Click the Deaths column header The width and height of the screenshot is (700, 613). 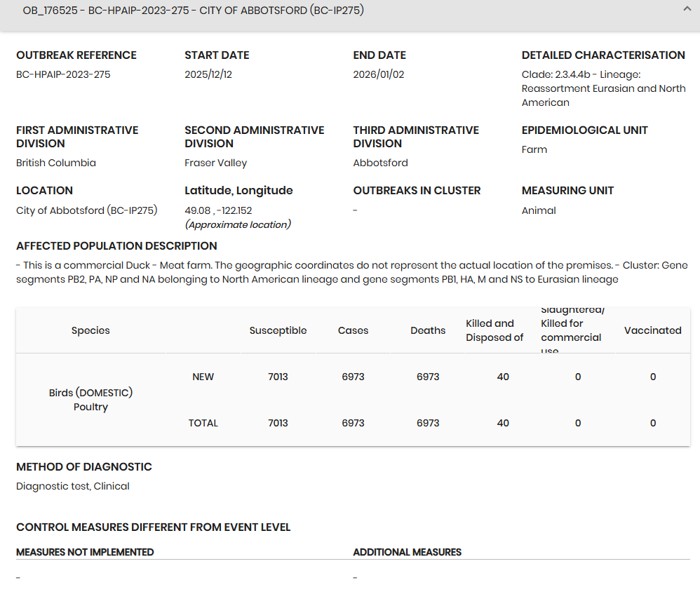(x=428, y=330)
